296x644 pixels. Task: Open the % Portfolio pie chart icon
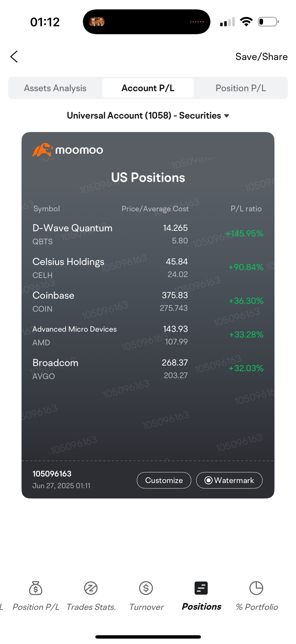tap(256, 588)
